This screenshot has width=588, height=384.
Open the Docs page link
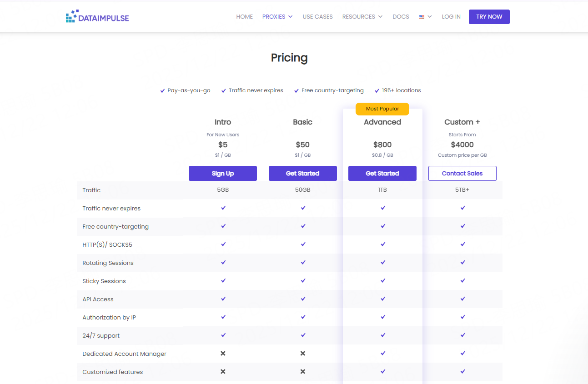click(401, 17)
